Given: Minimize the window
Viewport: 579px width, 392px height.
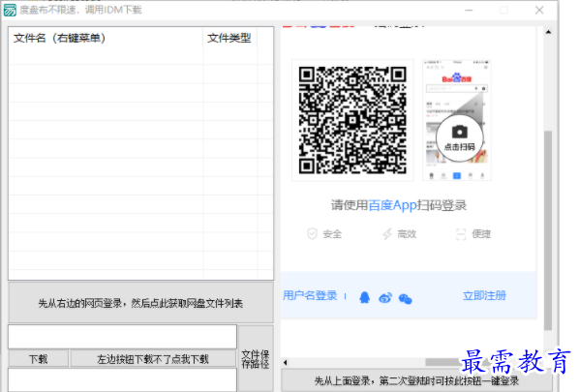Looking at the screenshot, I should pos(469,10).
